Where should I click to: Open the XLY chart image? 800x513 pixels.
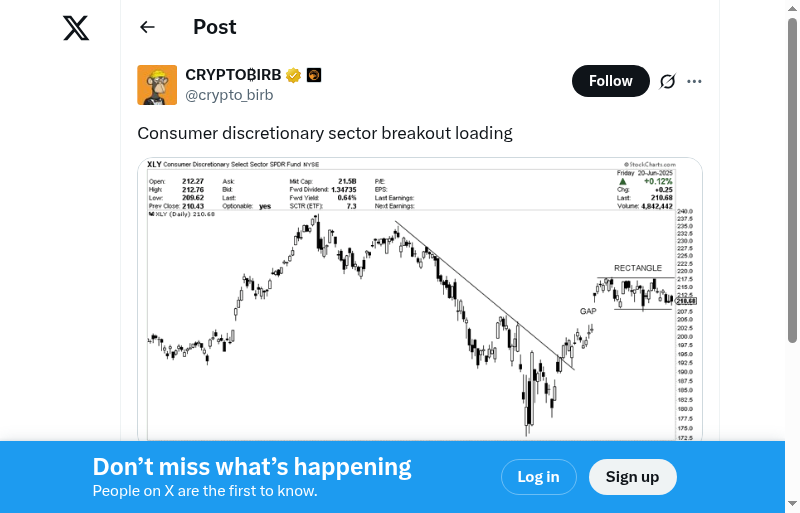coord(420,300)
